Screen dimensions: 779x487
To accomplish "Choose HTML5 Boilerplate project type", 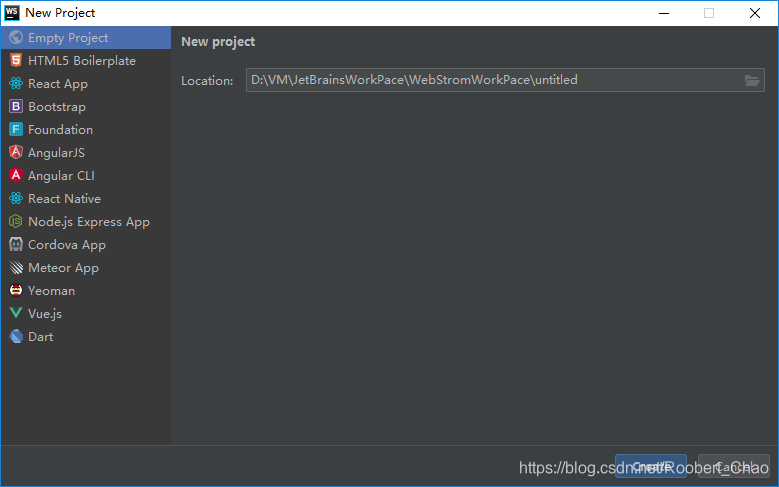I will 86,61.
